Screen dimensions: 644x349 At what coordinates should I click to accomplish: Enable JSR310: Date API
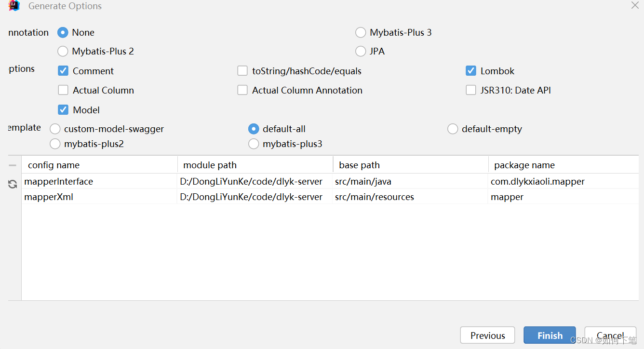(x=471, y=90)
